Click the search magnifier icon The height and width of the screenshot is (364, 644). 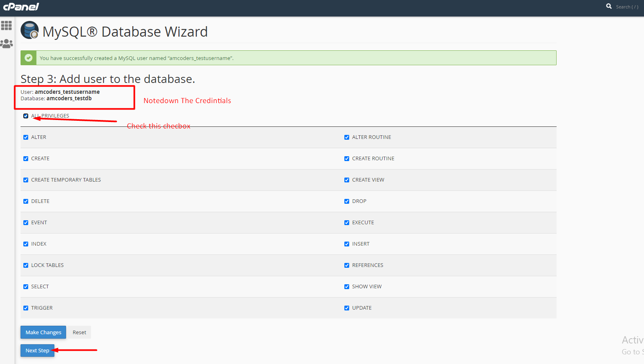tap(609, 6)
